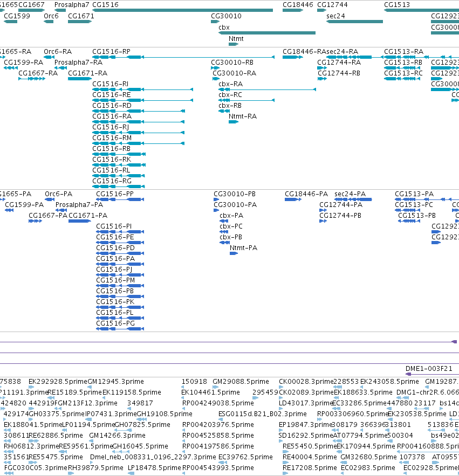Open EST Dmel_neb_008331_0196_2297.3prime
This screenshot has height=476, width=459.
[x=153, y=457]
